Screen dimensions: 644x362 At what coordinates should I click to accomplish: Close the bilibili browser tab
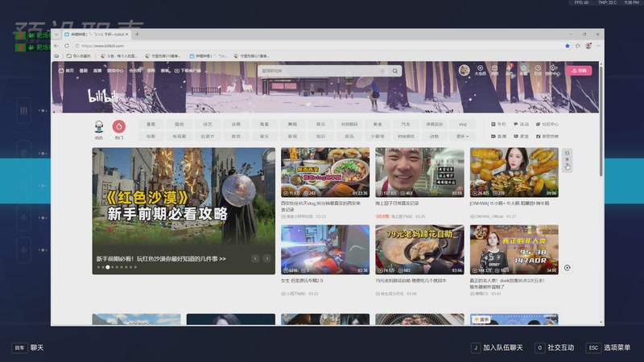tap(127, 35)
